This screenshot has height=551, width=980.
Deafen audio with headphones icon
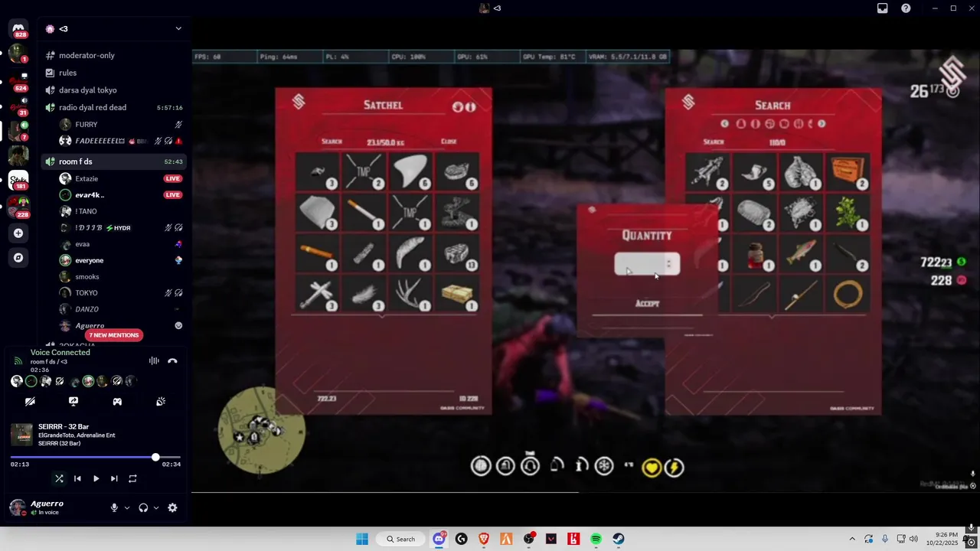143,507
